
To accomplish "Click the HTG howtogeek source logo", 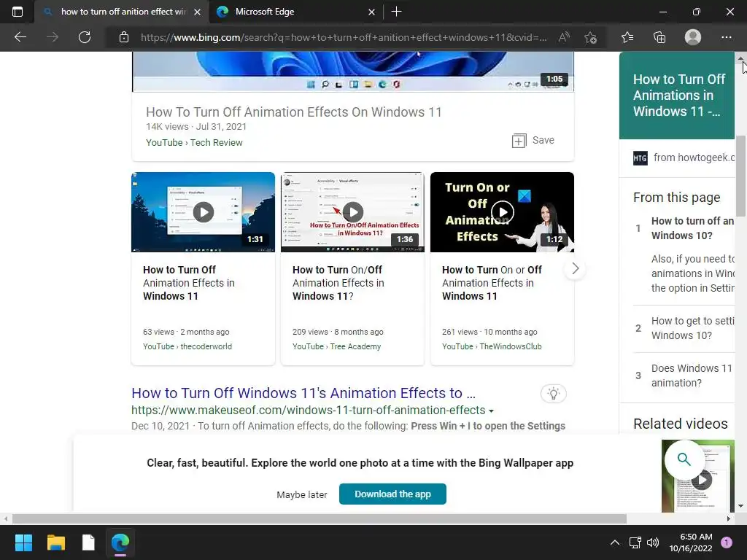I will (640, 157).
